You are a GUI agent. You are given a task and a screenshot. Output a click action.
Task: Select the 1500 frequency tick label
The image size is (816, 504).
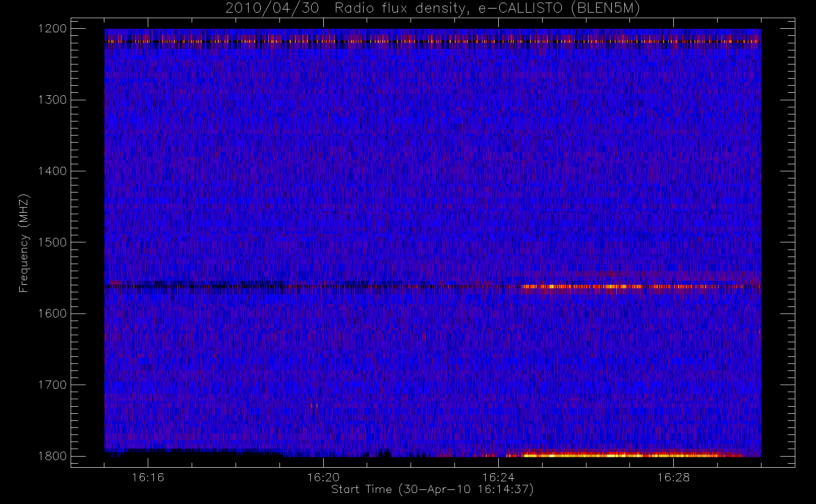52,242
